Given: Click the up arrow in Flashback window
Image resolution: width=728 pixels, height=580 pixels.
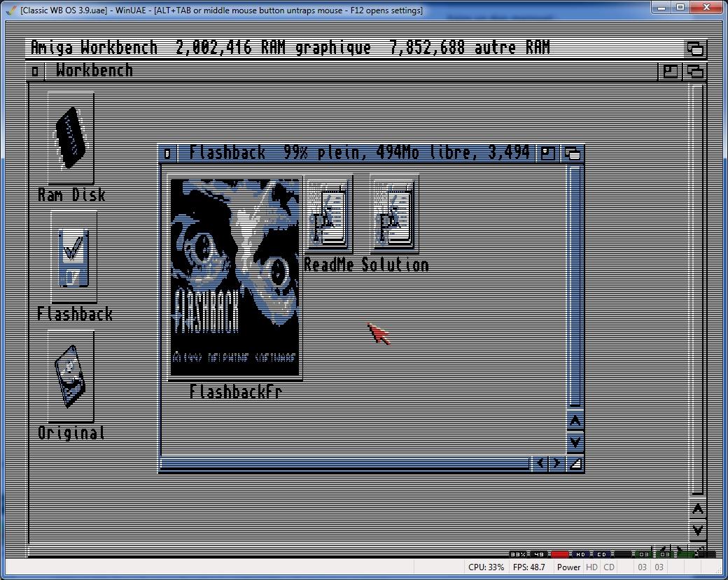Looking at the screenshot, I should 575,421.
